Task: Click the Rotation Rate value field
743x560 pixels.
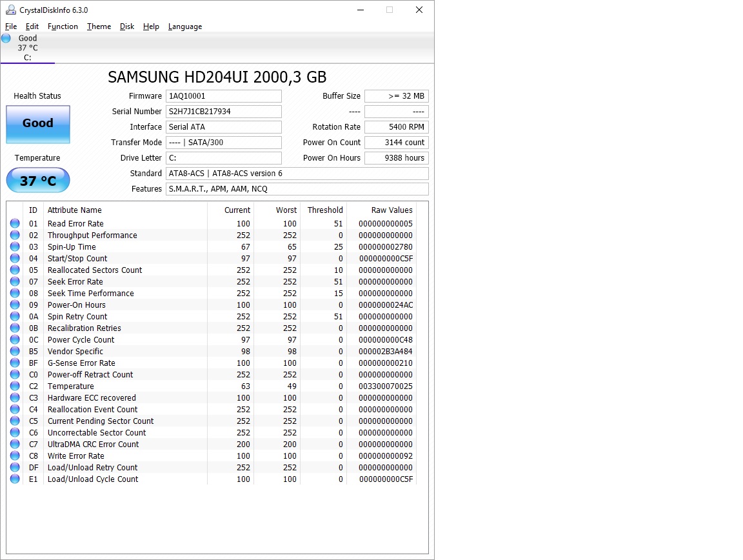Action: (x=397, y=127)
